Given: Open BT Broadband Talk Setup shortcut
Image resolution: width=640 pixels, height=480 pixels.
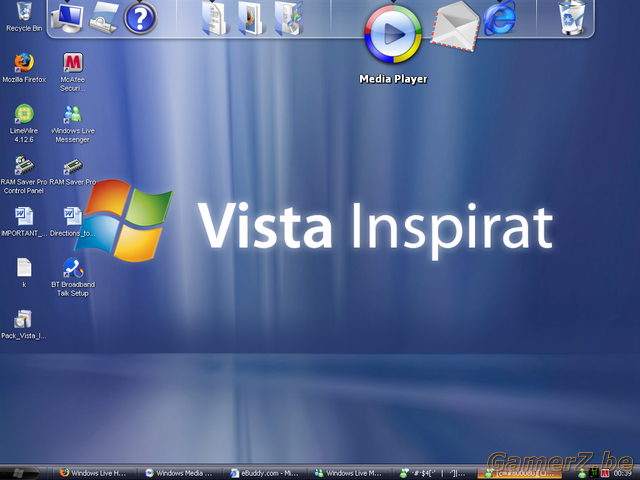Looking at the screenshot, I should [73, 277].
